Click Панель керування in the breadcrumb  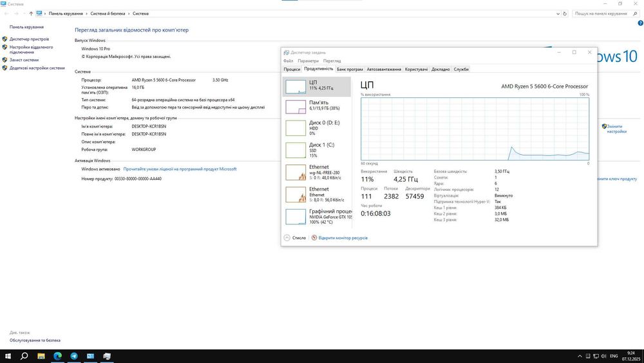(x=66, y=14)
